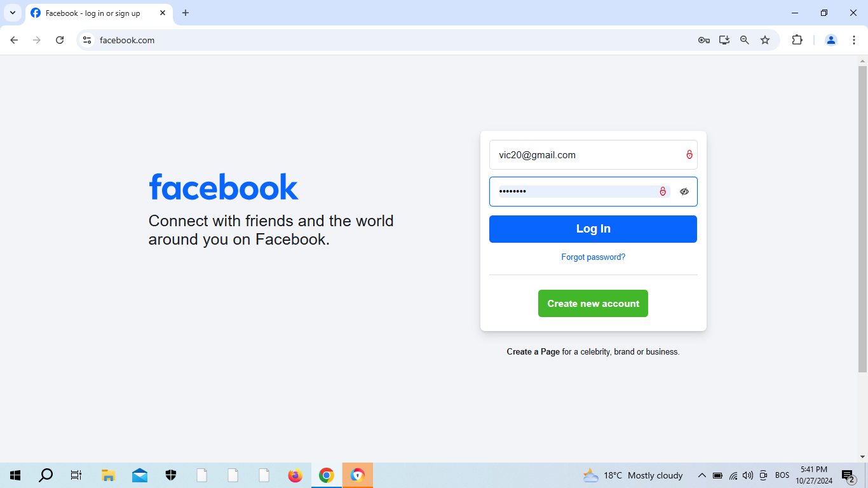868x488 pixels.
Task: Open Windows Security shield on taskbar
Action: 171,475
